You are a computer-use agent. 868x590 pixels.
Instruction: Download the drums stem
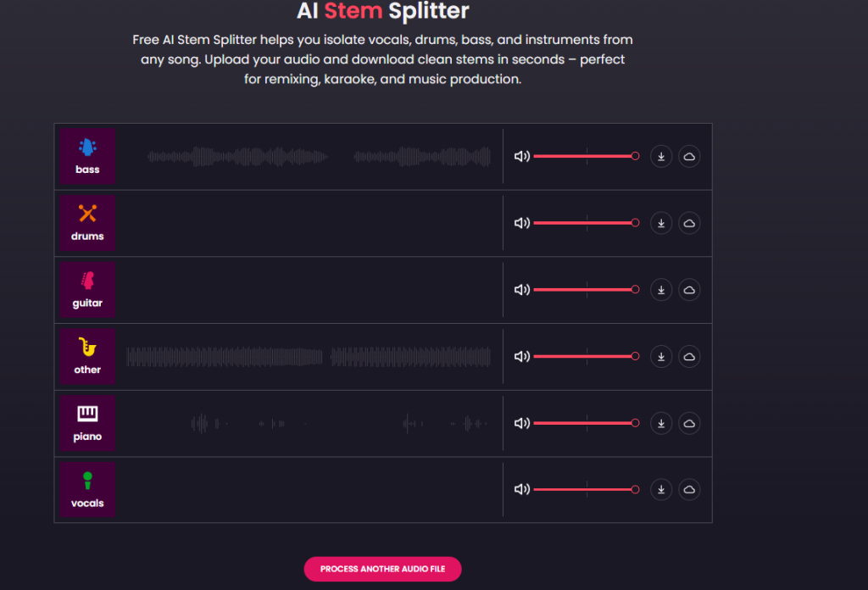point(661,223)
